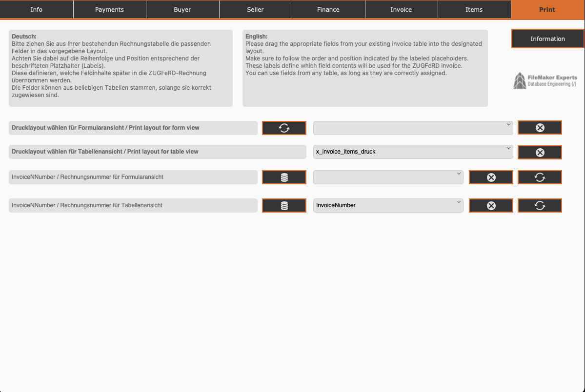Open the form view print layout dropdown
585x392 pixels.
point(413,128)
